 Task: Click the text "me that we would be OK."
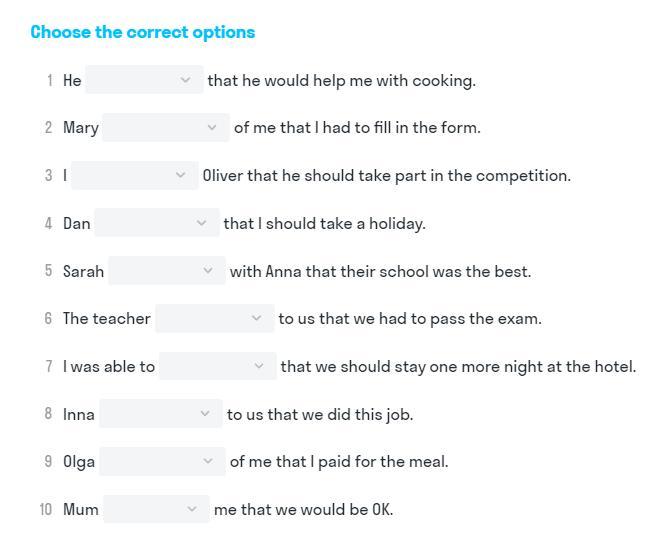(303, 510)
